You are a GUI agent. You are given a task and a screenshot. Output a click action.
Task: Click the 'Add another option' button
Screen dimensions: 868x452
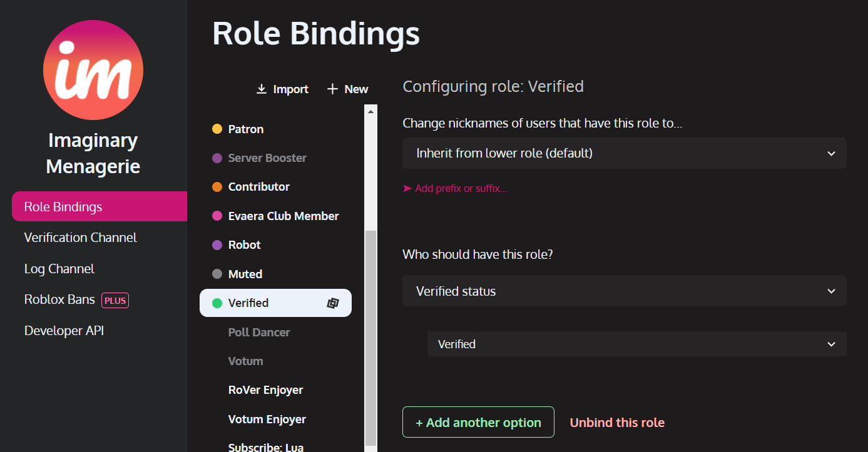[478, 422]
